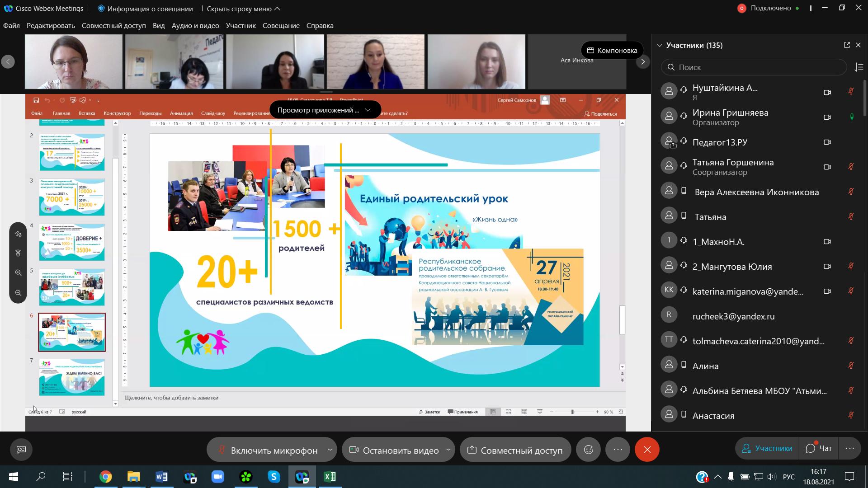Open Excel from the taskbar
This screenshot has height=488, width=868.
330,477
